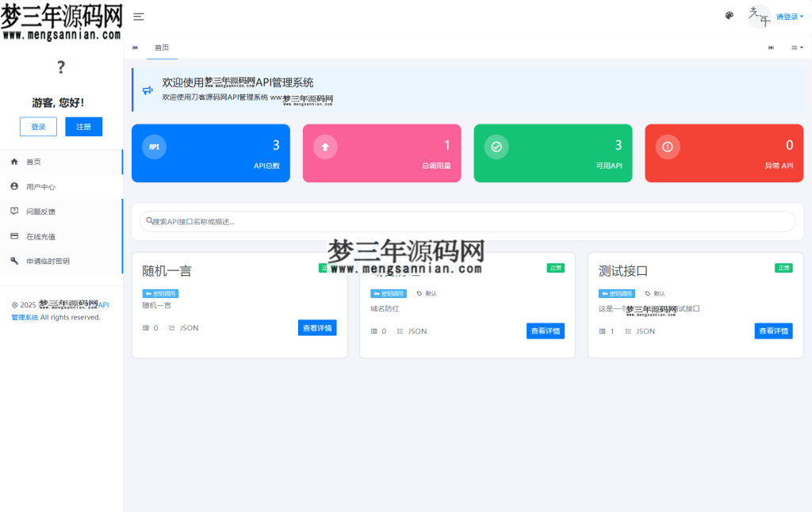Open 问题反馈 in the sidebar menu
The image size is (812, 512).
tap(61, 212)
